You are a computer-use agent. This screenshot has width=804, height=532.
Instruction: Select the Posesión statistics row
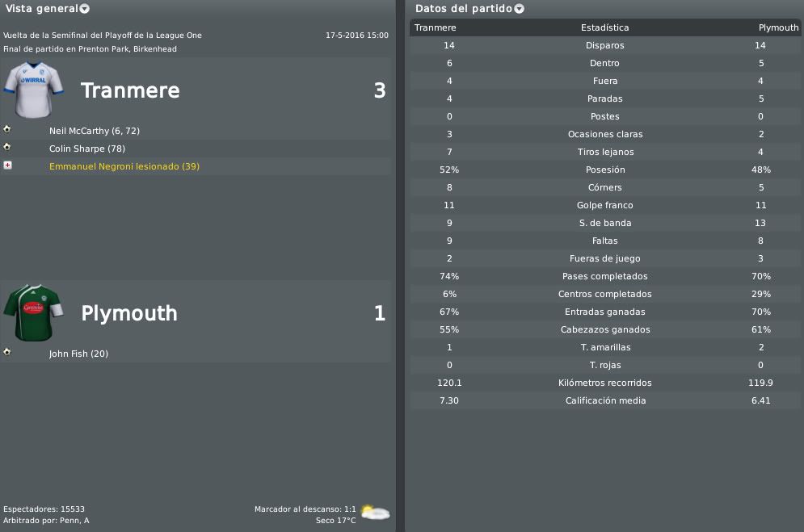[x=605, y=170]
